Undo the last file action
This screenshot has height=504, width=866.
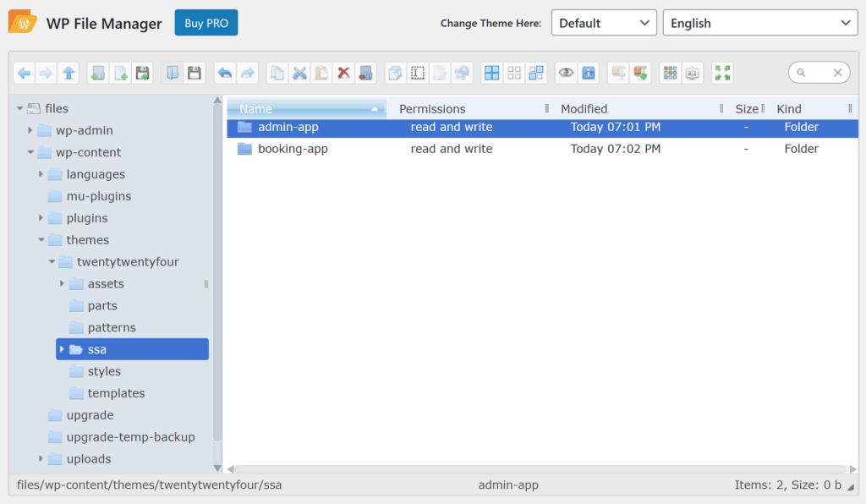point(224,73)
